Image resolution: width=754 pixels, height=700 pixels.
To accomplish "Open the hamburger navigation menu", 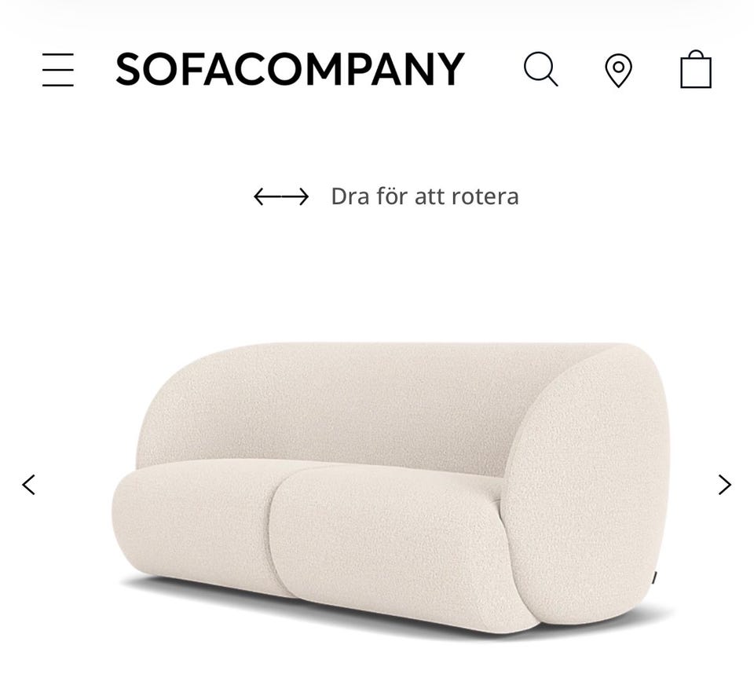I will (58, 70).
